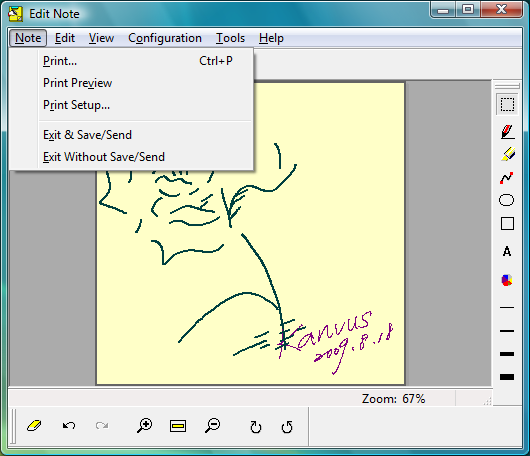The width and height of the screenshot is (530, 456).
Task: Click the bottom toolbar's grip handle
Action: pos(13,426)
